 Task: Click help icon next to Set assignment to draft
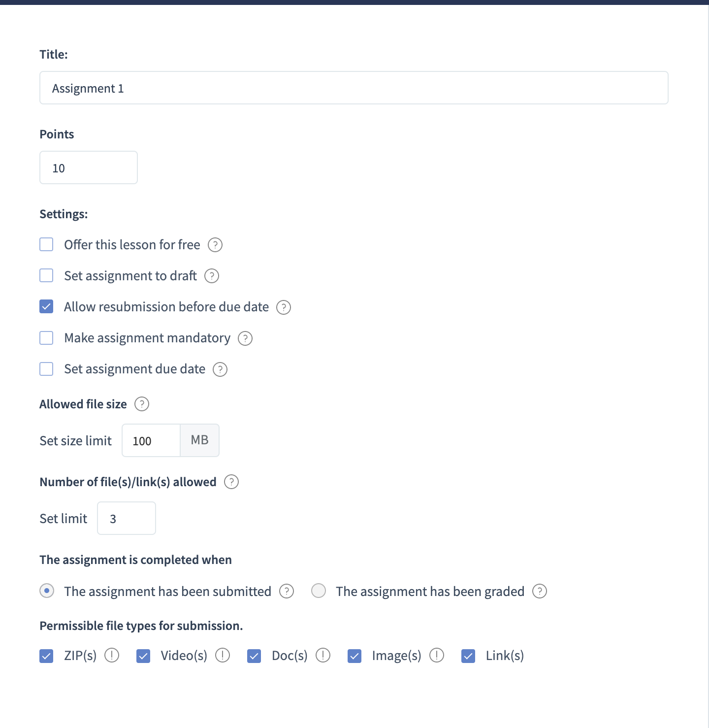(x=212, y=276)
